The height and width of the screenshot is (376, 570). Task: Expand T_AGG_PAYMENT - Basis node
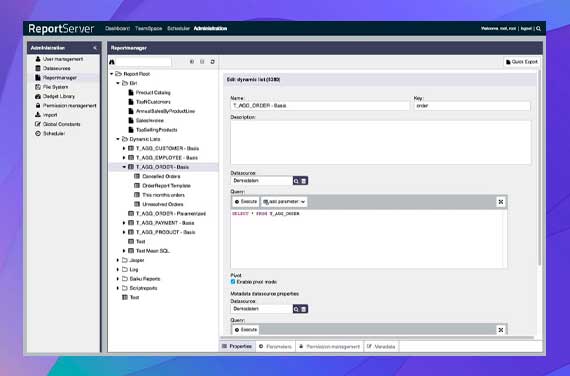point(124,223)
